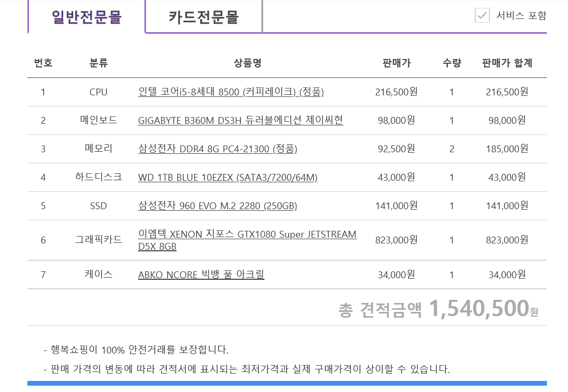This screenshot has height=392, width=568.
Task: Open the 삼성전자 DDR4 8G memory link
Action: pos(217,149)
